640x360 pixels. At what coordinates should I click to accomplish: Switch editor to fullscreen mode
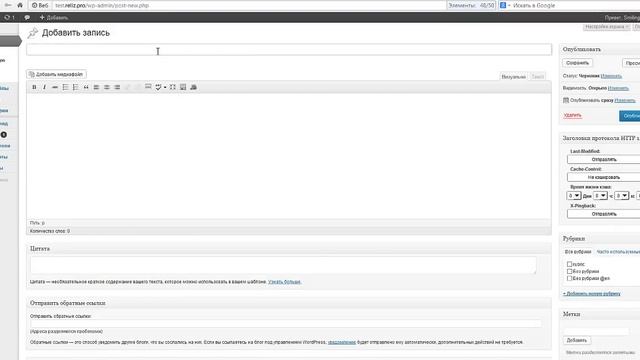[x=173, y=87]
